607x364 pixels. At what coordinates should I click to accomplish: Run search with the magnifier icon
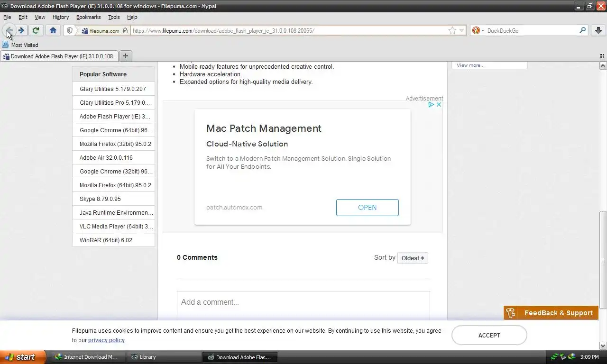[582, 30]
